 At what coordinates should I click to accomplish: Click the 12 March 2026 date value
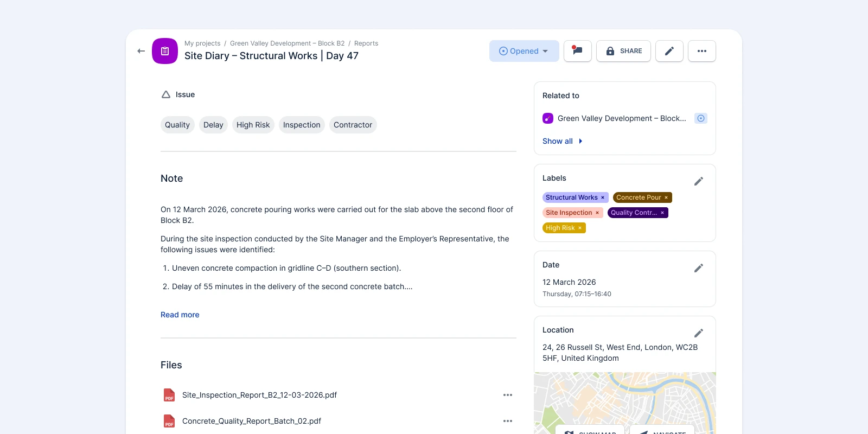[x=569, y=282]
